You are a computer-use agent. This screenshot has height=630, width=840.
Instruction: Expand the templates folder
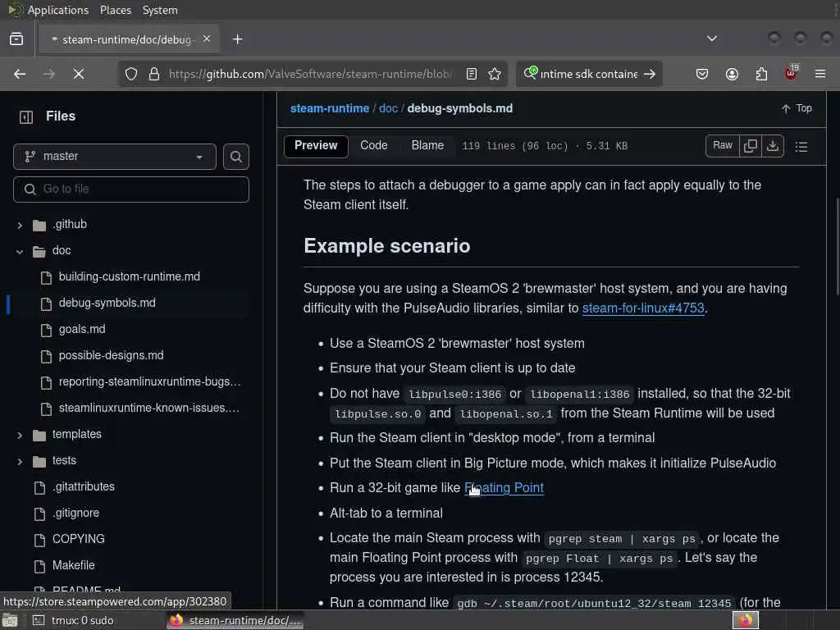[x=20, y=435]
